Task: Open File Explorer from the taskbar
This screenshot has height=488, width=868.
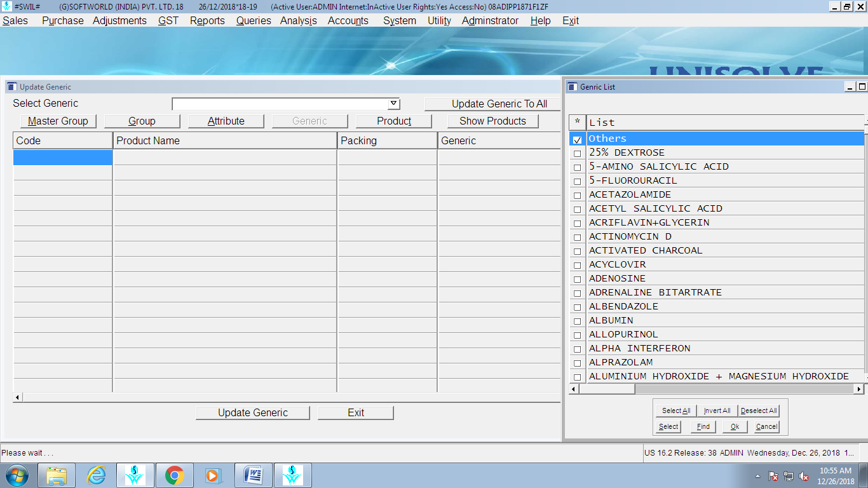Action: (57, 475)
